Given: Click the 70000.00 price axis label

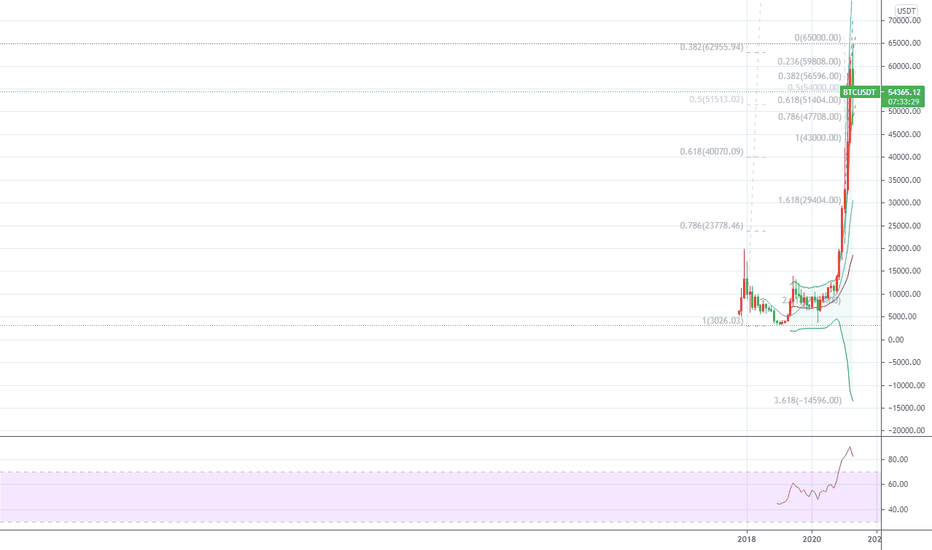Looking at the screenshot, I should (905, 20).
